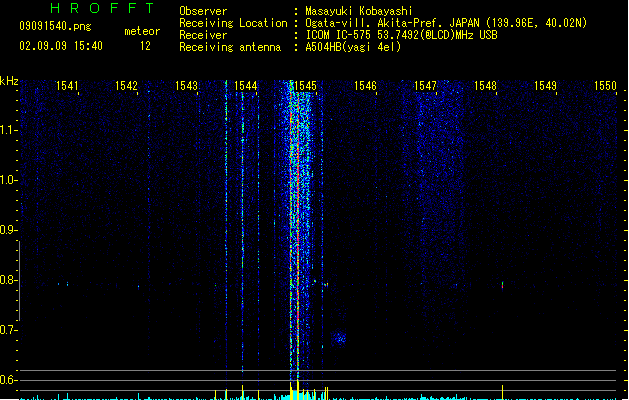Click the 1.1 kHz axis label
This screenshot has height=400, width=629.
[x=8, y=130]
